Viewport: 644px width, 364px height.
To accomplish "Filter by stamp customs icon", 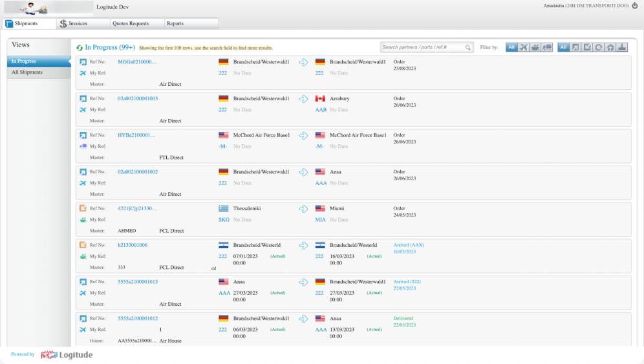I will (622, 47).
